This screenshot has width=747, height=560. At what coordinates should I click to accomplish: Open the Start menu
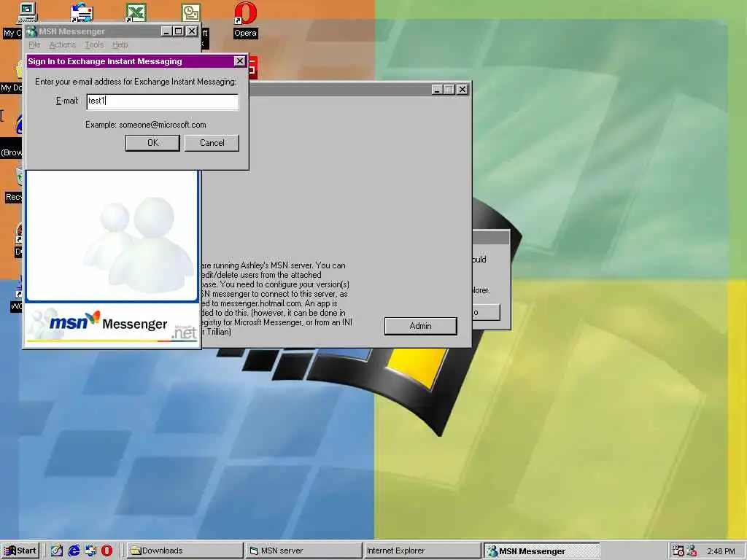tap(20, 551)
